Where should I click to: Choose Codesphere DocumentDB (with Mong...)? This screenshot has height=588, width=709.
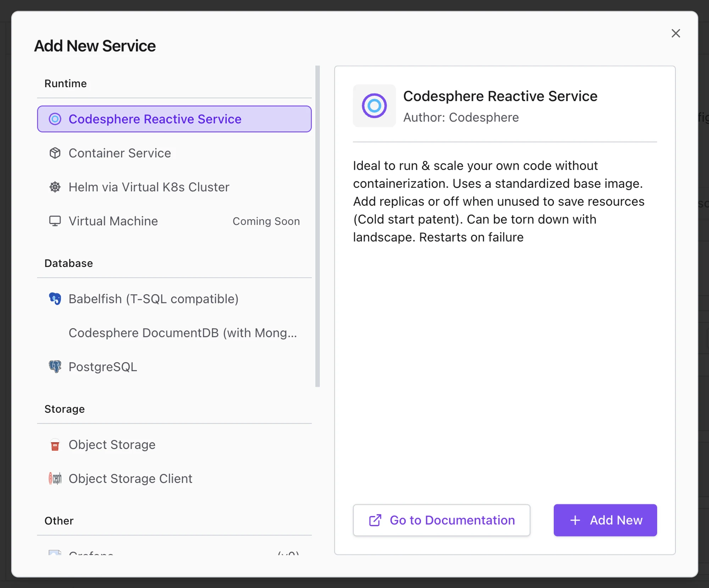coord(174,333)
